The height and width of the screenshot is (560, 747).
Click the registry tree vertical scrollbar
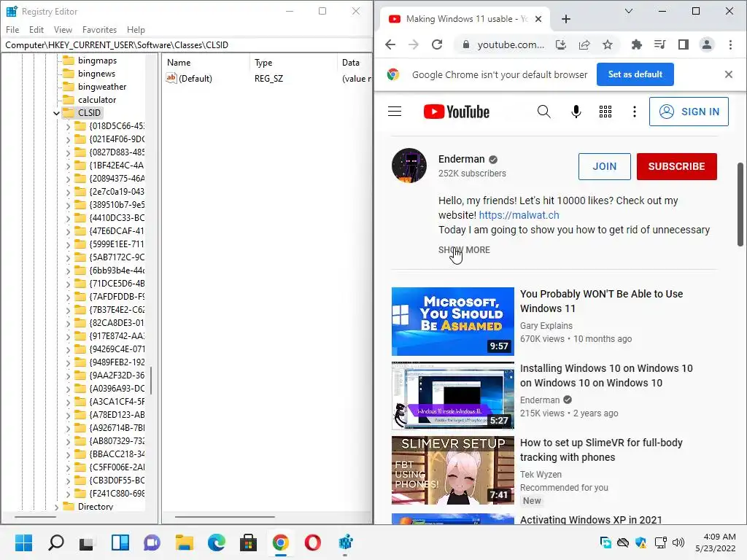(151, 381)
